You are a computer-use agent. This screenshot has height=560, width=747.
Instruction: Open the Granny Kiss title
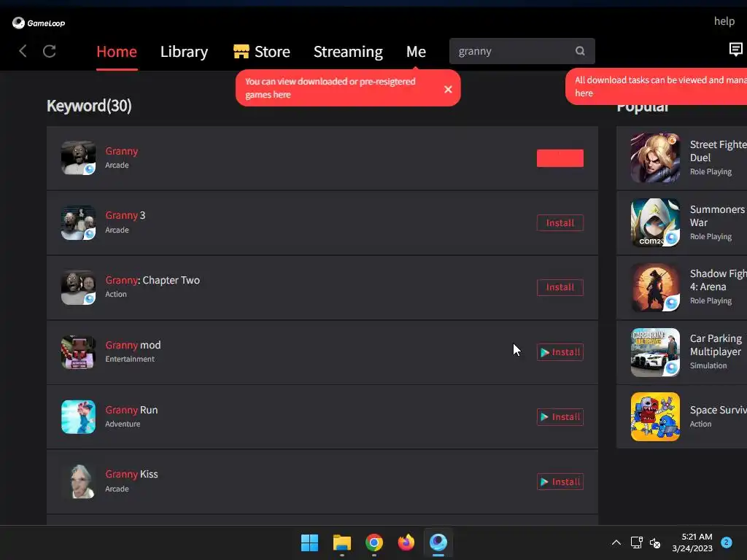131,474
